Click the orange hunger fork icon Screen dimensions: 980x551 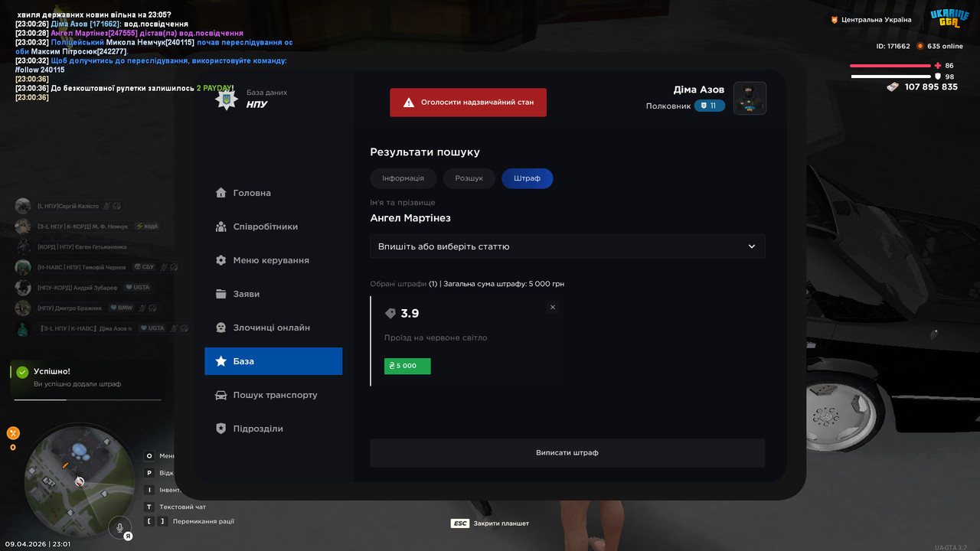click(13, 433)
